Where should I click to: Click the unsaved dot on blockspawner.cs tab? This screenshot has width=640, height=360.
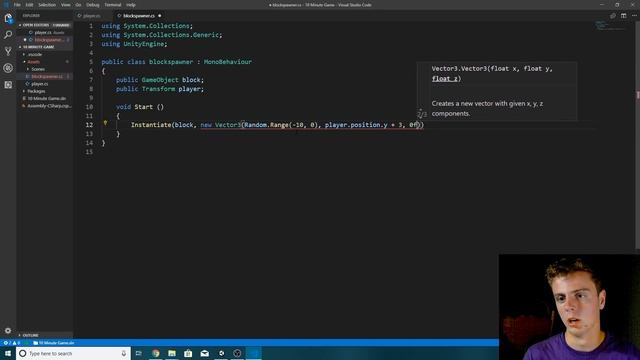click(160, 16)
